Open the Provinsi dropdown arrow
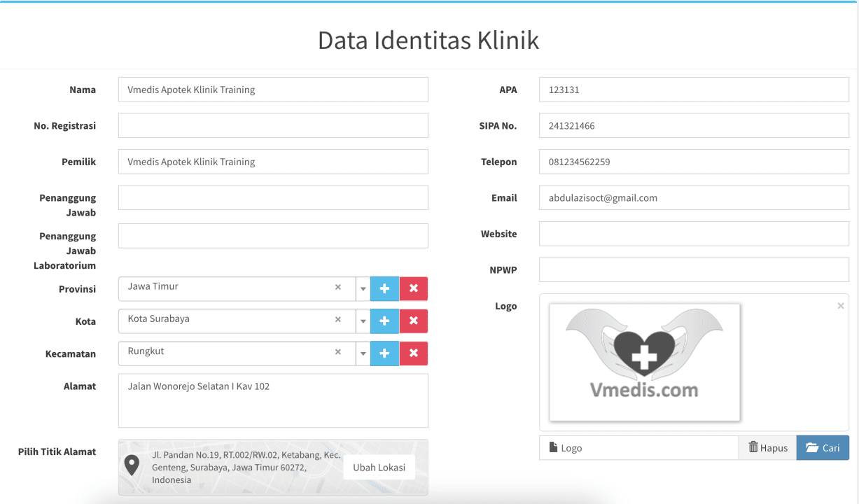The width and height of the screenshot is (859, 504). pyautogui.click(x=363, y=288)
